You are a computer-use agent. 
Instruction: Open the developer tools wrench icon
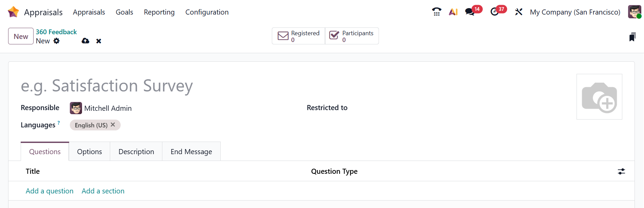(519, 12)
